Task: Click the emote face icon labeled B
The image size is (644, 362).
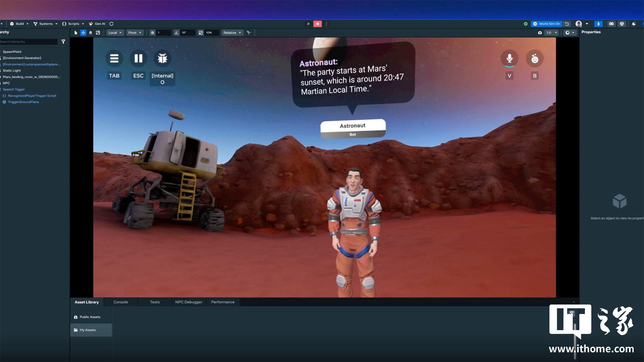Action: [535, 59]
